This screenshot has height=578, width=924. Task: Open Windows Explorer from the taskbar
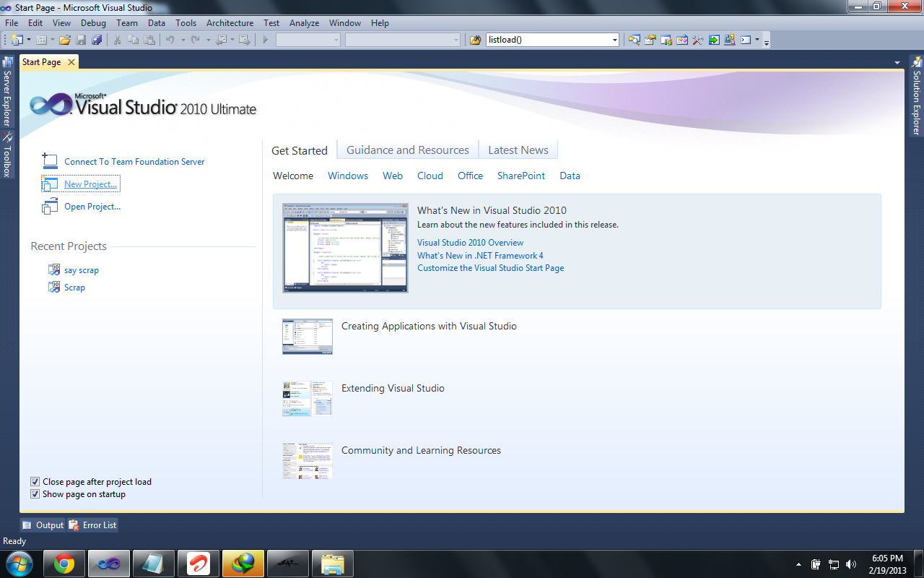333,564
